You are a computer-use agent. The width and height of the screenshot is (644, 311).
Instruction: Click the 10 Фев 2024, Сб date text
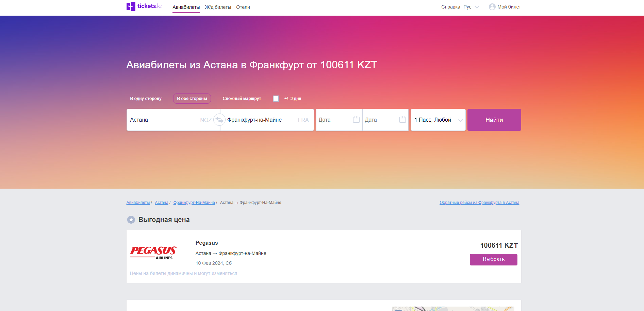[x=213, y=263]
